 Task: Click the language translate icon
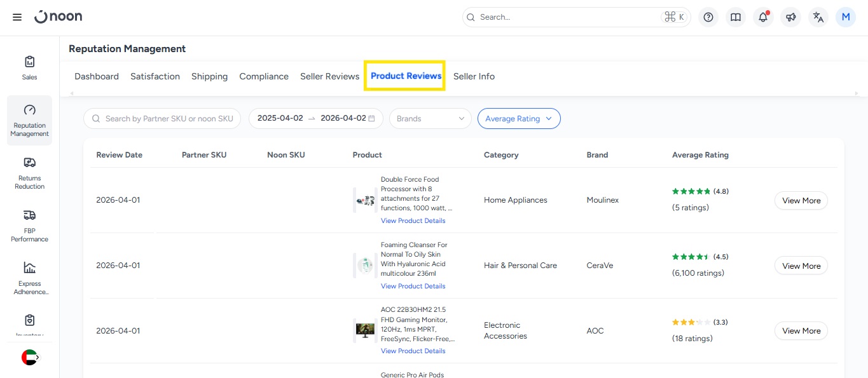pos(818,17)
